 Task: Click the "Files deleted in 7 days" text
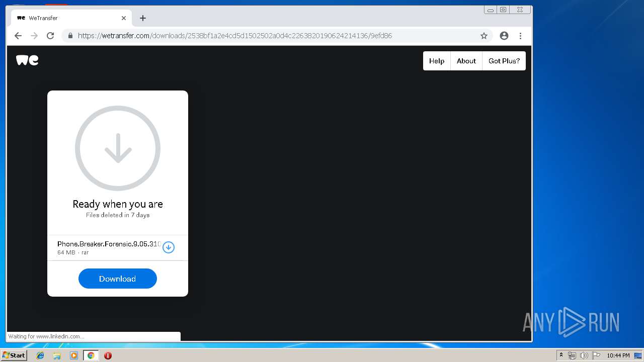[118, 215]
